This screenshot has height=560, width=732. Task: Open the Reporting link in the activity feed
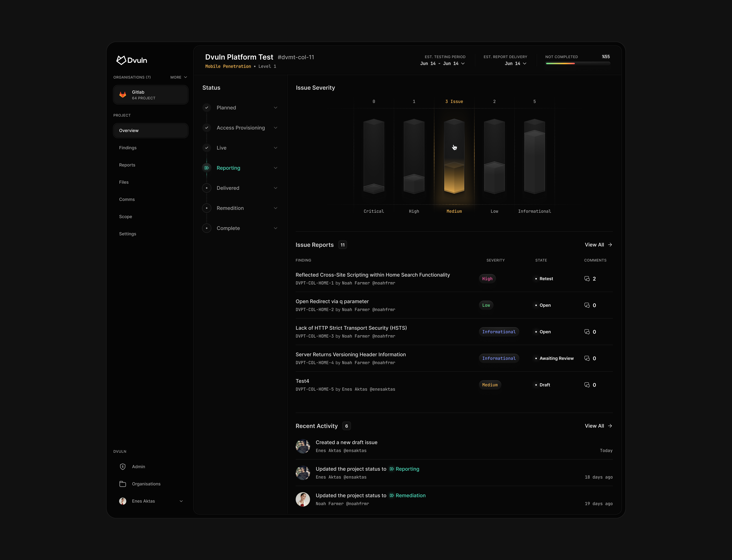pyautogui.click(x=407, y=469)
